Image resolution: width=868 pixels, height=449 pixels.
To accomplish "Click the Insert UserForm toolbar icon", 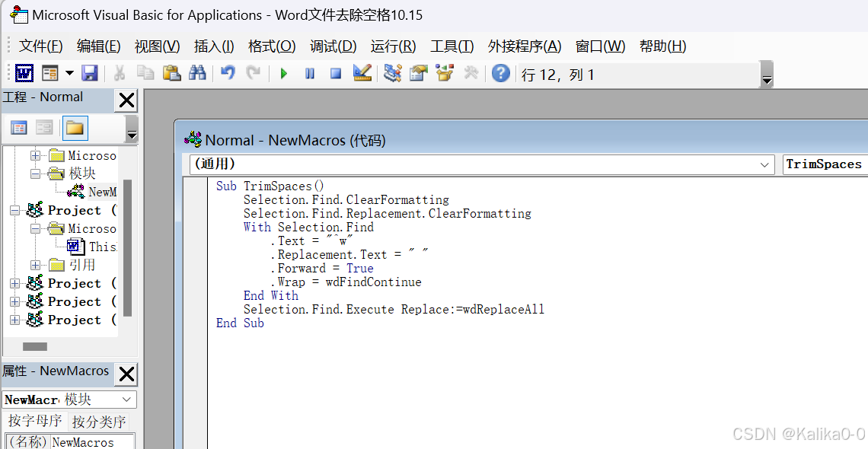I will (x=50, y=73).
